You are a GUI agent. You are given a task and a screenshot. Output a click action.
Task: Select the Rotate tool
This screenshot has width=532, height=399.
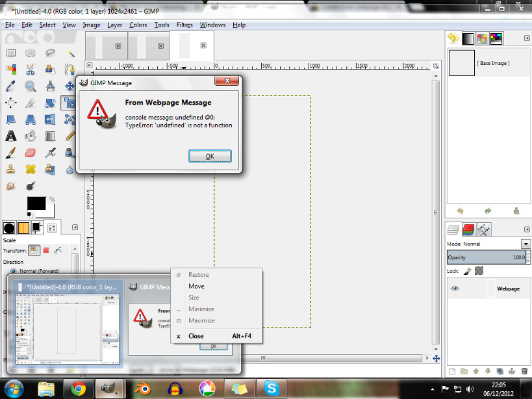click(x=50, y=103)
